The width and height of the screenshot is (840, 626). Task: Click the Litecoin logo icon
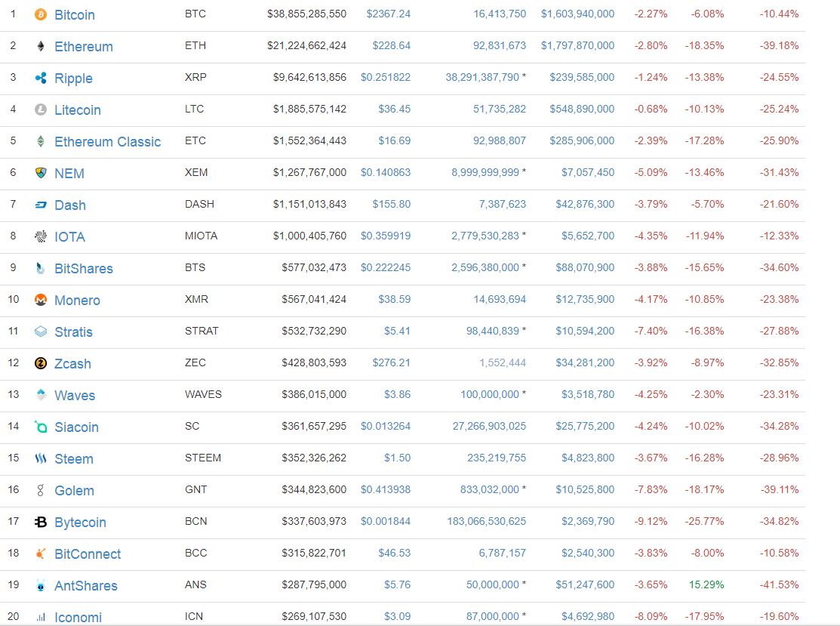click(x=41, y=109)
